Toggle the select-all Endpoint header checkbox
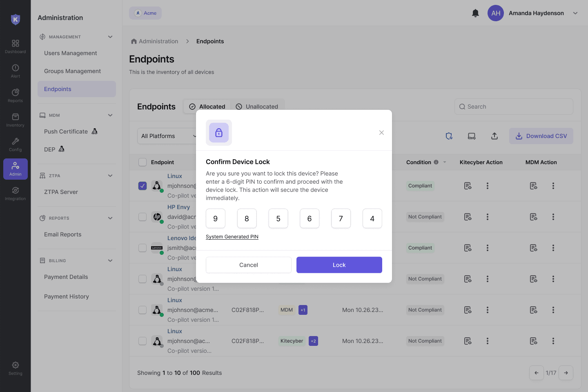The image size is (588, 392). click(143, 162)
